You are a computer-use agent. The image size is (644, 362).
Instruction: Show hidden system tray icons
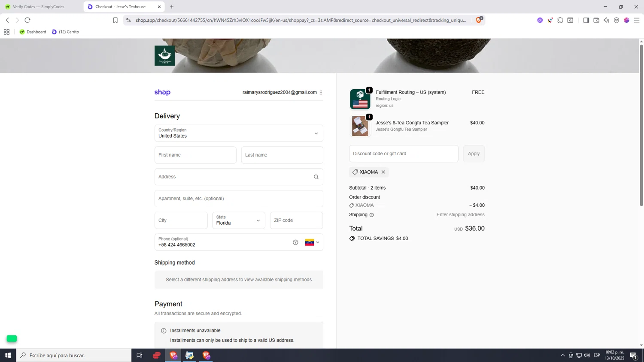pyautogui.click(x=563, y=355)
